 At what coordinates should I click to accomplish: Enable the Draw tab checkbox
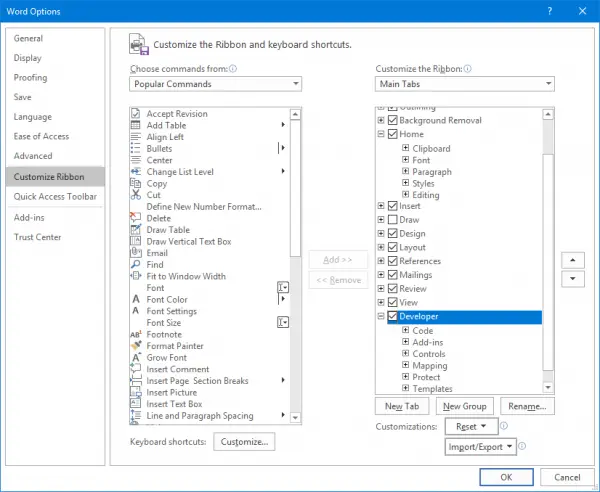point(392,220)
